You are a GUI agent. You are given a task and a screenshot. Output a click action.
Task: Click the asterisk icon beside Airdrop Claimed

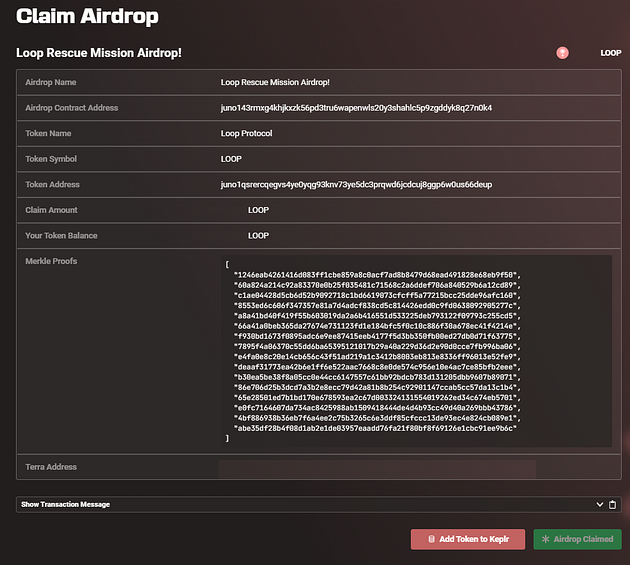click(x=545, y=539)
